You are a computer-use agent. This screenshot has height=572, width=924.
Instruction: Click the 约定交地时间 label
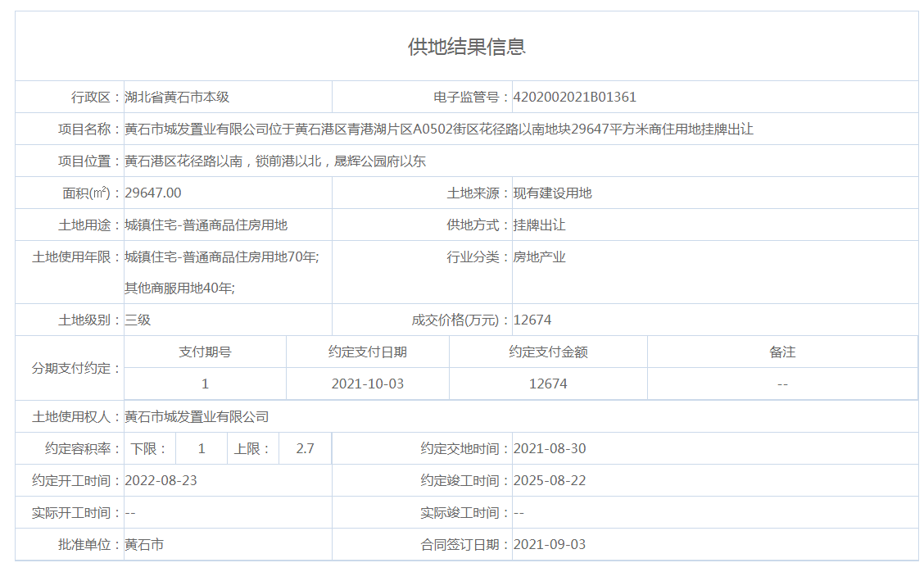(x=465, y=449)
